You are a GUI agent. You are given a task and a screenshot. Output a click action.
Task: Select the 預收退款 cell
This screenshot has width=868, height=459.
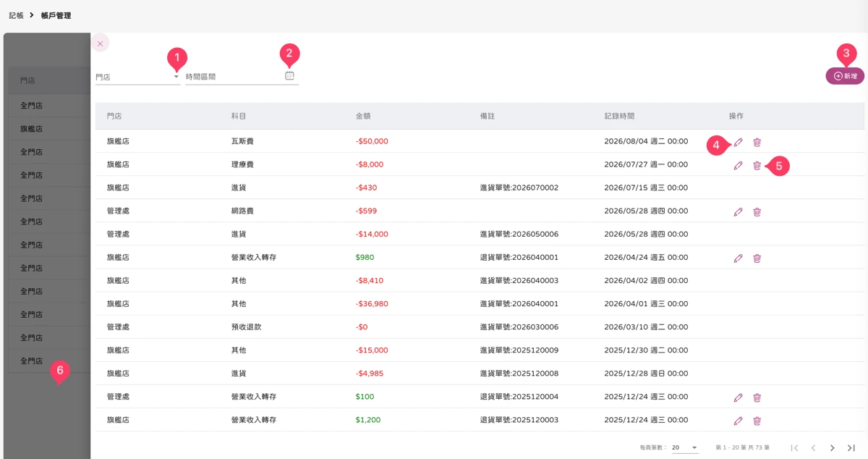click(246, 327)
